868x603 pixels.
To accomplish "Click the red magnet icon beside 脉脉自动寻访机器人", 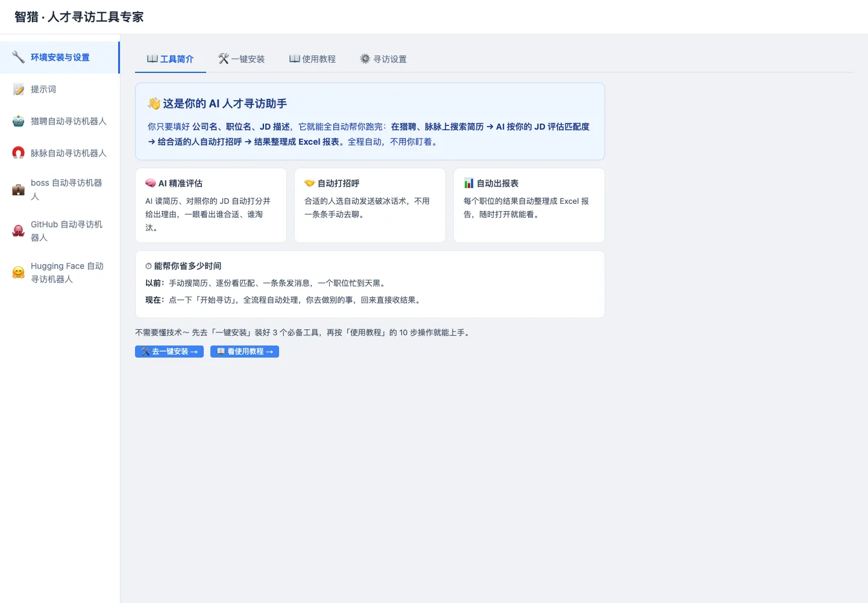I will (19, 153).
